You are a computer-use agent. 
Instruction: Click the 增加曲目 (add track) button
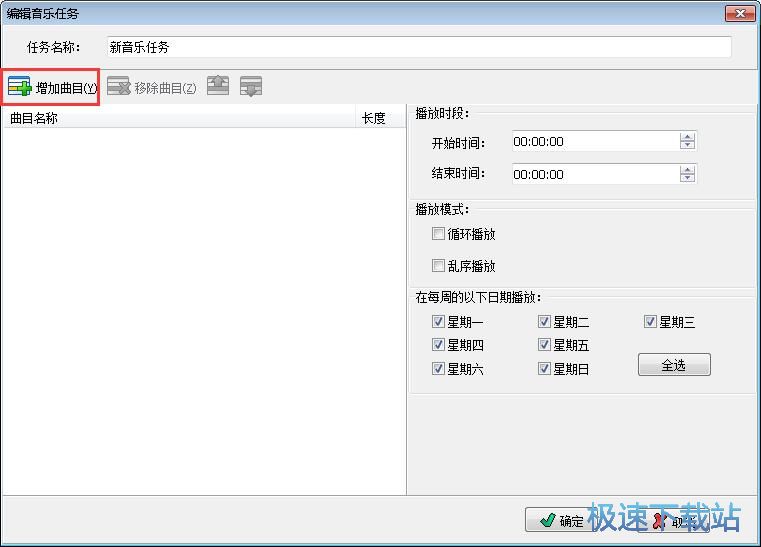point(52,87)
